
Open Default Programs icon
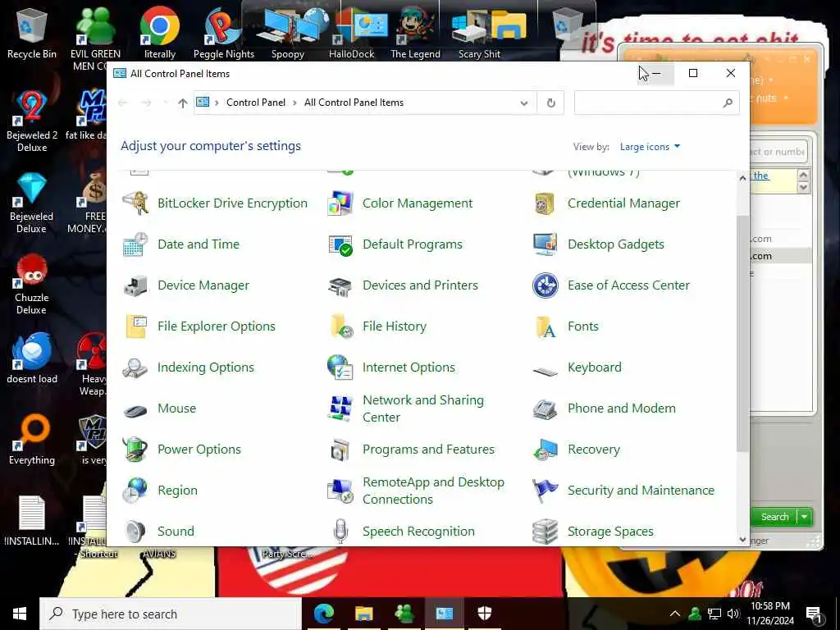tap(340, 244)
